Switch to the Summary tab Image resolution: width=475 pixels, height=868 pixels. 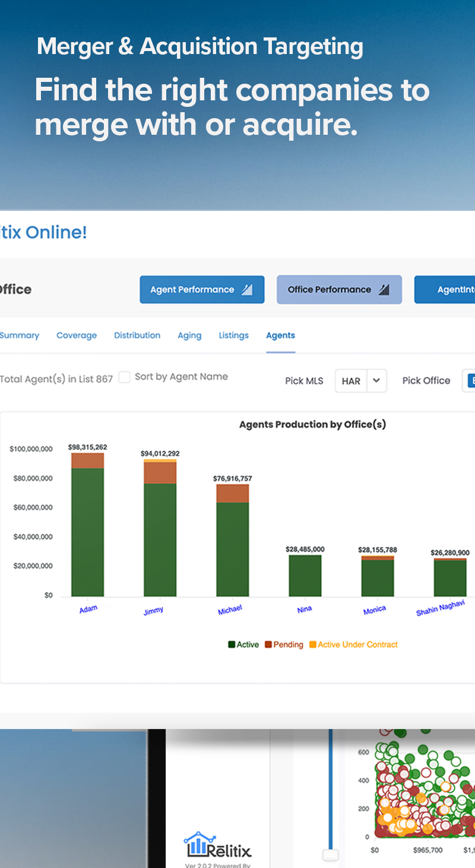pos(19,335)
